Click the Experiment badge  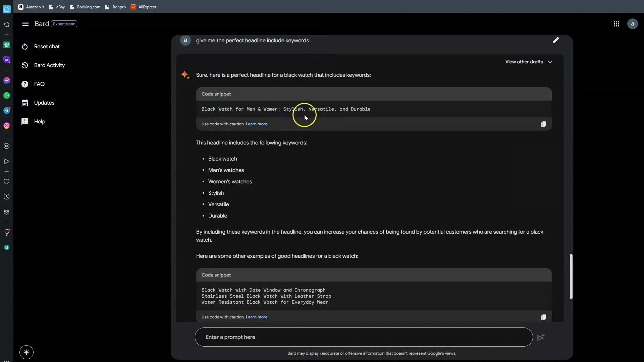pyautogui.click(x=64, y=24)
